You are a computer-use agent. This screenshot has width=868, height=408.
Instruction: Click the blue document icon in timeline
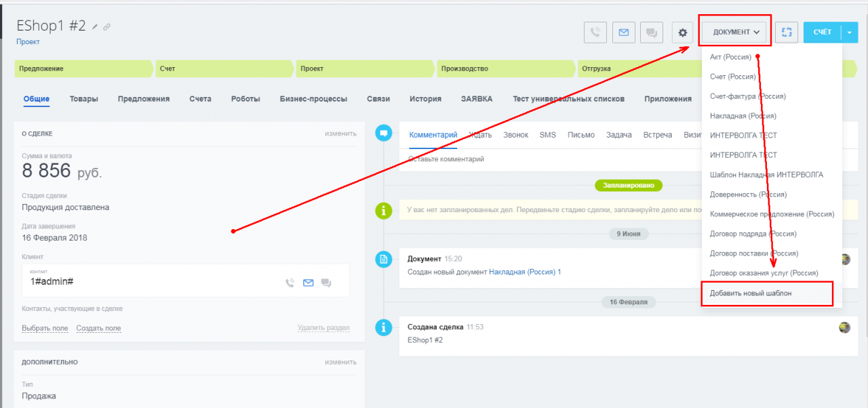384,259
